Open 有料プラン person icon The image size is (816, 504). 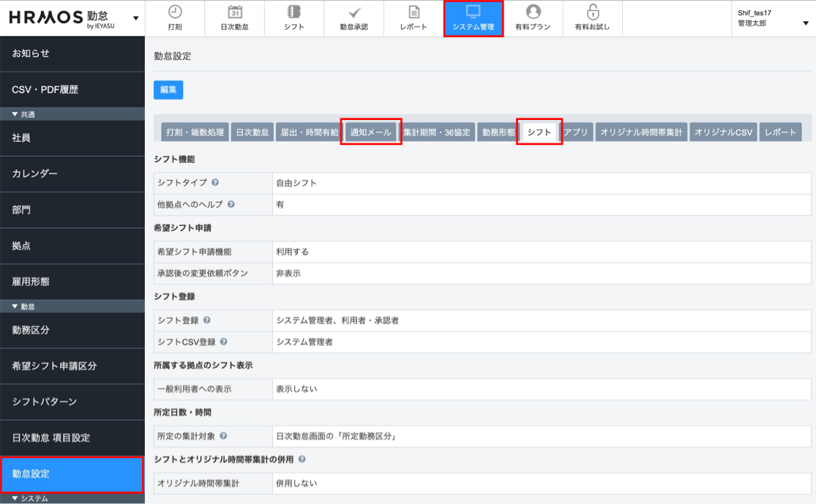pyautogui.click(x=533, y=12)
